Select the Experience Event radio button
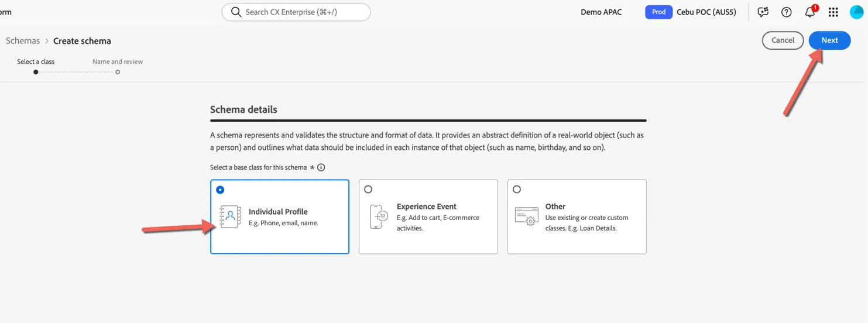The width and height of the screenshot is (868, 323). click(368, 189)
